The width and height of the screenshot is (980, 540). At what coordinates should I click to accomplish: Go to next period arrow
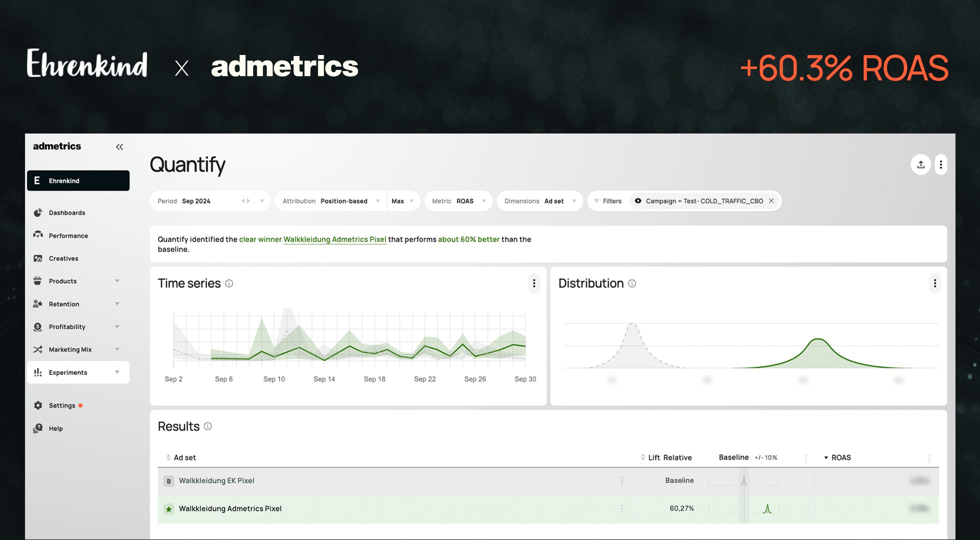point(248,201)
